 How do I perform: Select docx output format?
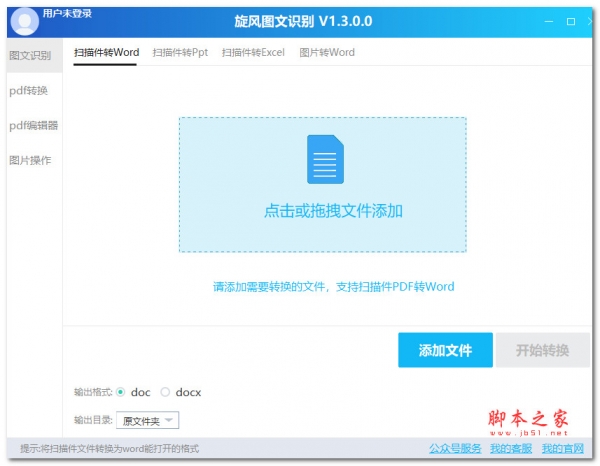click(166, 393)
